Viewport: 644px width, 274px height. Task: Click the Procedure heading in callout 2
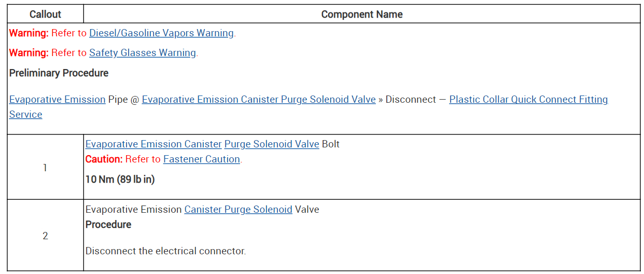point(108,225)
